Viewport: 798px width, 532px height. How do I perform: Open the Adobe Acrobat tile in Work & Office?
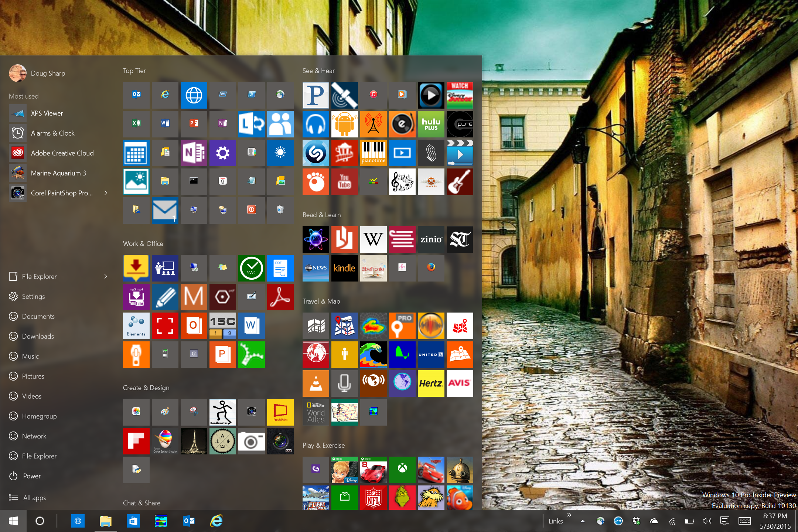[x=280, y=297]
